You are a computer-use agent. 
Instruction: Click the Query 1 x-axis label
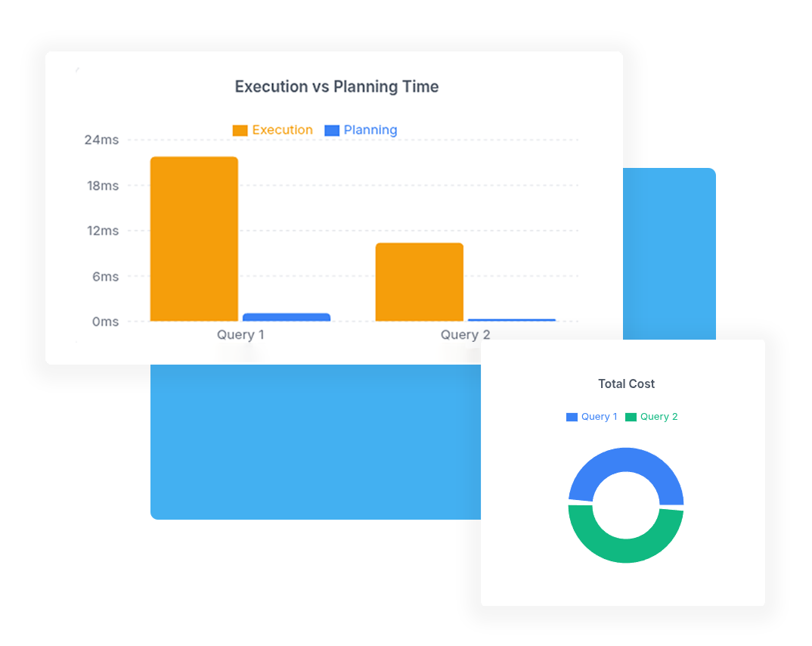240,334
